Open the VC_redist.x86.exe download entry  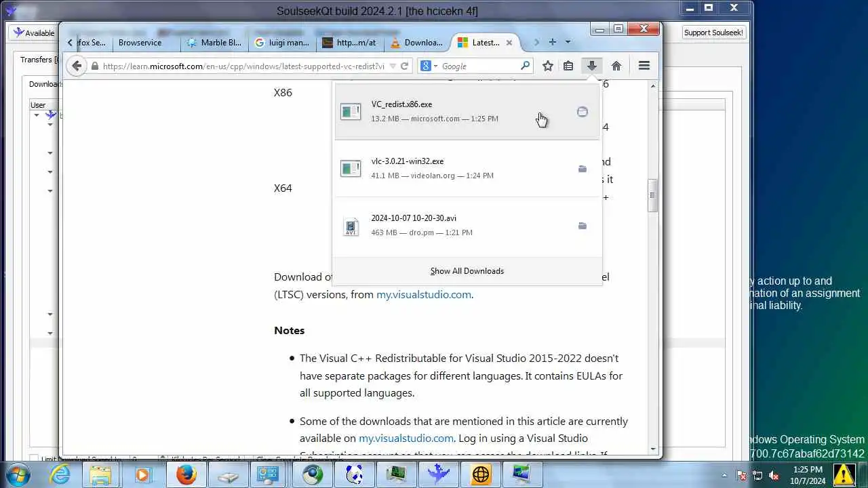(467, 111)
